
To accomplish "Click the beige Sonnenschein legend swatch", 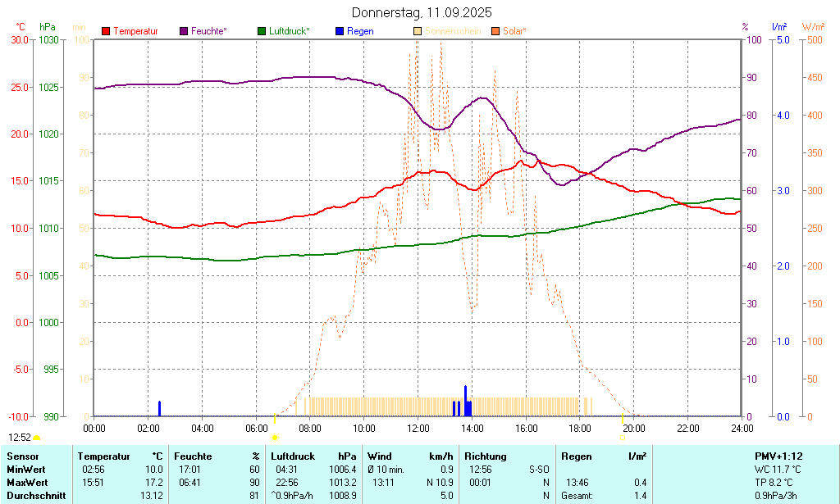I will pos(418,31).
